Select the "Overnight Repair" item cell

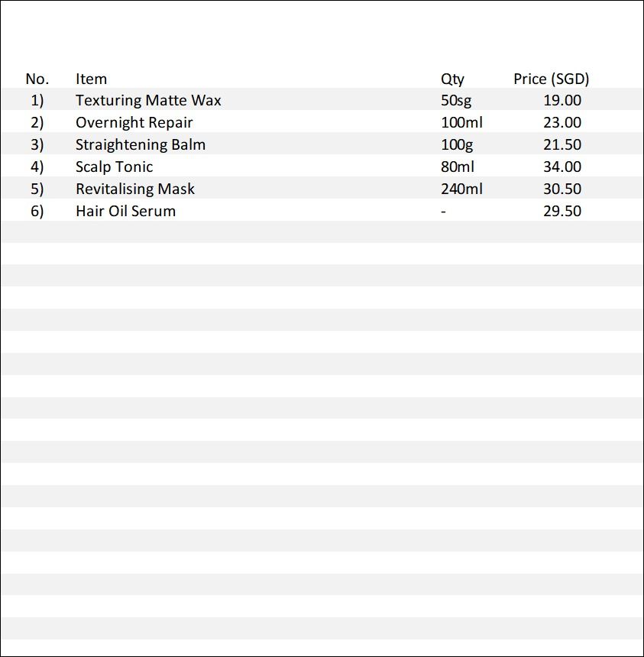coord(134,122)
